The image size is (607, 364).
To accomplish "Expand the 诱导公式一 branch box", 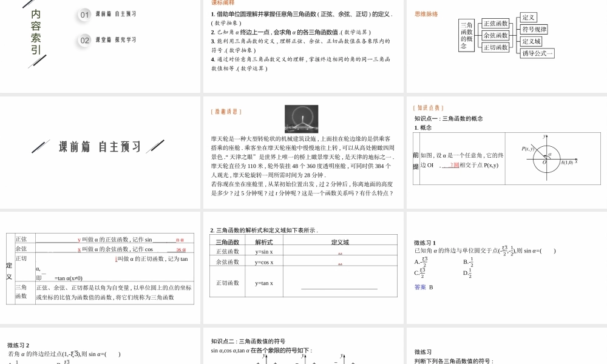I will click(x=537, y=53).
